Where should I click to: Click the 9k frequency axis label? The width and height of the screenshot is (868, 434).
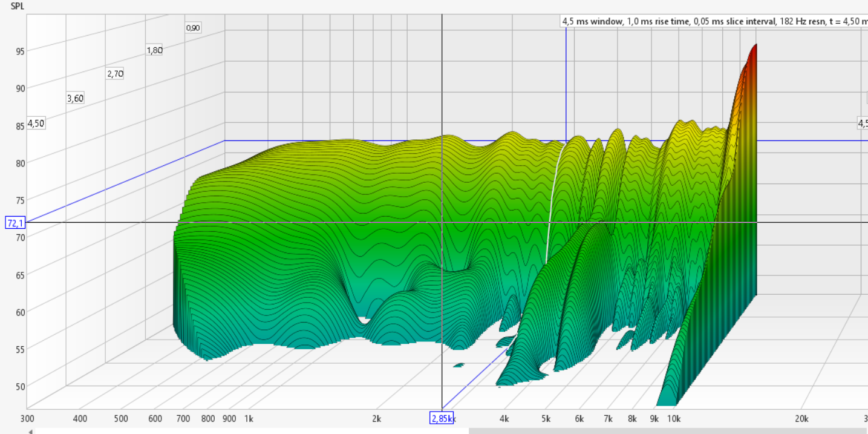coord(654,419)
